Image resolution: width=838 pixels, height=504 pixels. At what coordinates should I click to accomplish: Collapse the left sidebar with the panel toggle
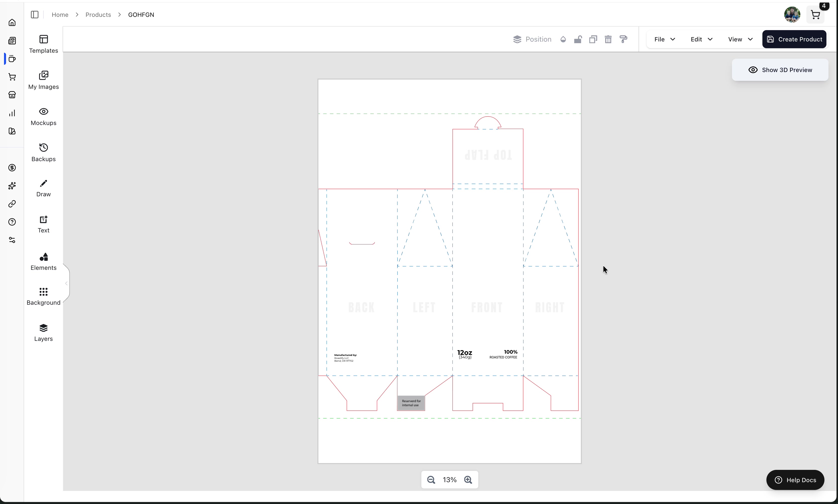[34, 15]
